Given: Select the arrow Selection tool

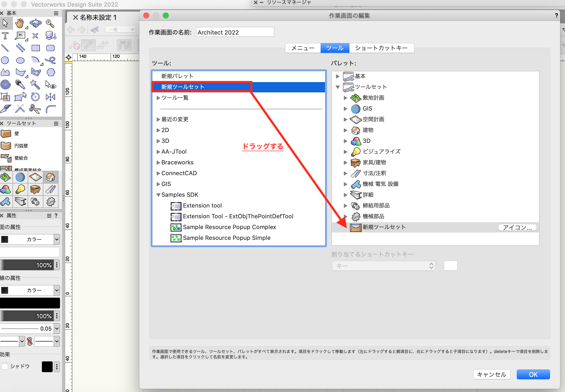Looking at the screenshot, I should (x=5, y=24).
